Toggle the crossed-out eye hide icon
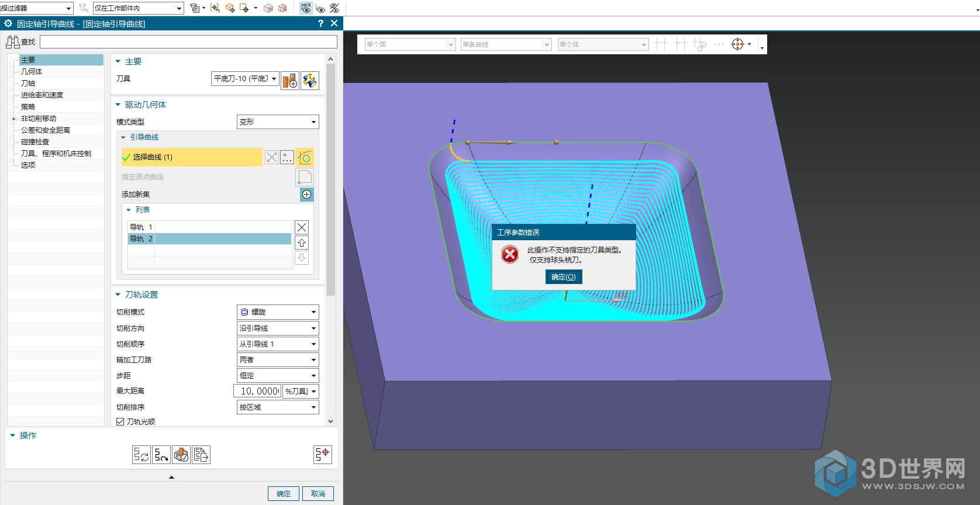The height and width of the screenshot is (505, 980). (x=334, y=8)
